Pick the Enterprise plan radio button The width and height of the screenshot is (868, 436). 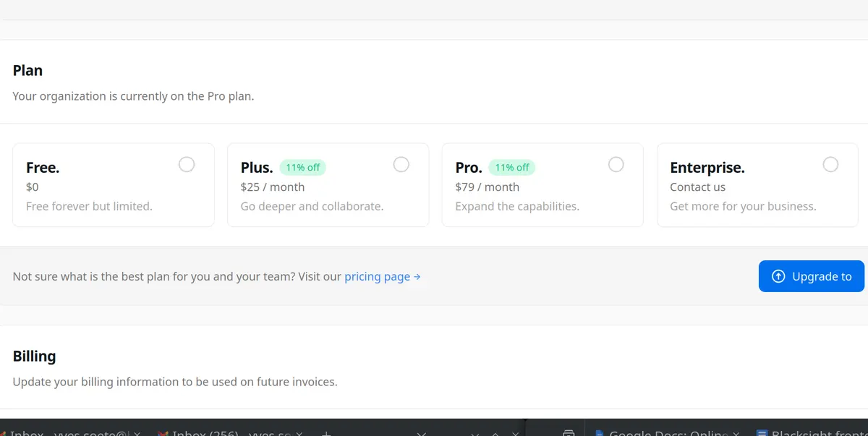[x=830, y=165]
